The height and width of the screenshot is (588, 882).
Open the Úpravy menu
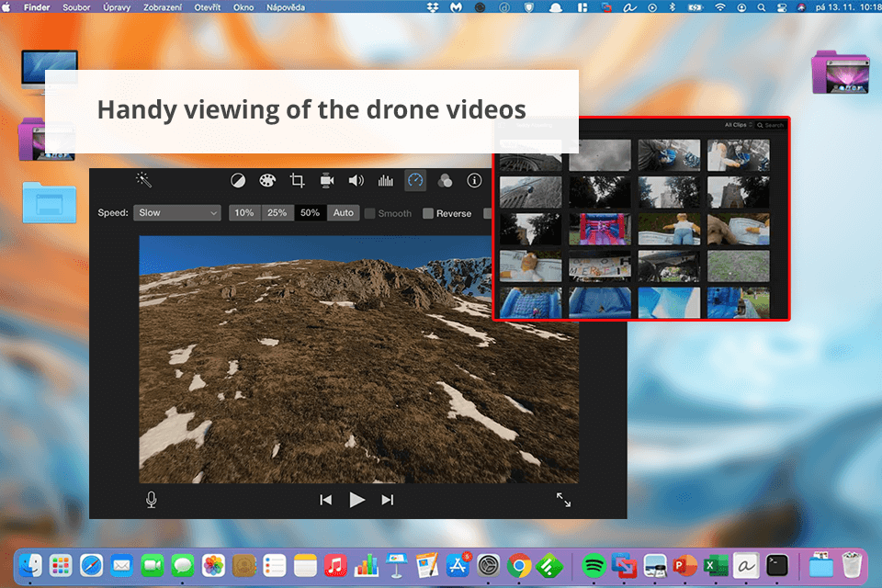pyautogui.click(x=117, y=7)
